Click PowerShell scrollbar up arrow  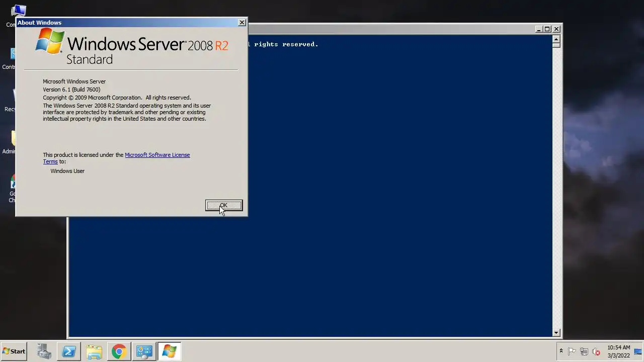pyautogui.click(x=556, y=39)
